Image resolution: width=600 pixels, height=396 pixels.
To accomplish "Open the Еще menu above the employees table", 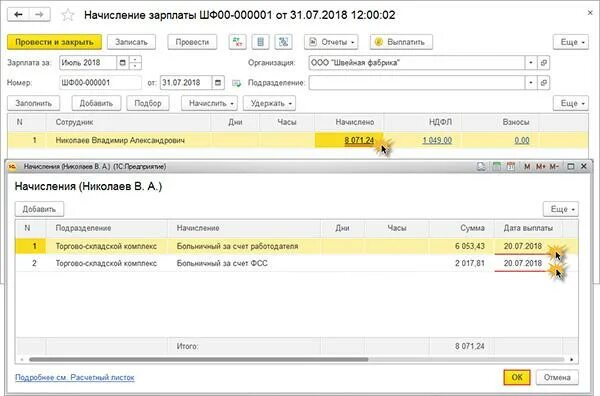I will point(571,103).
